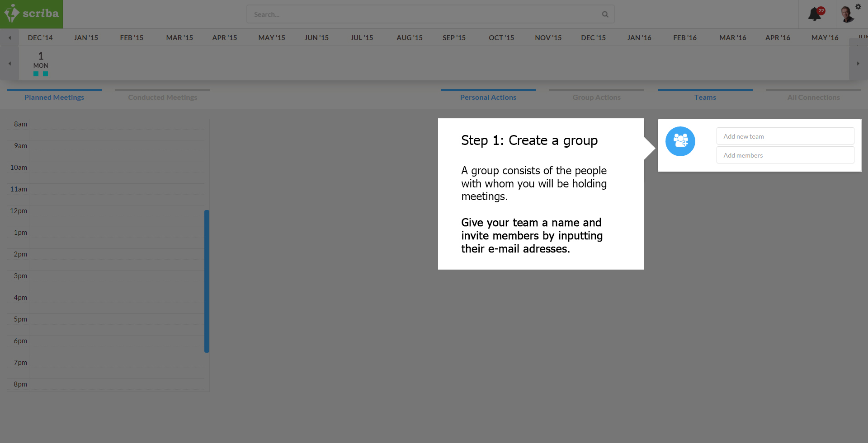Open Personal Actions tab
Screen dimensions: 868x443
click(x=488, y=97)
